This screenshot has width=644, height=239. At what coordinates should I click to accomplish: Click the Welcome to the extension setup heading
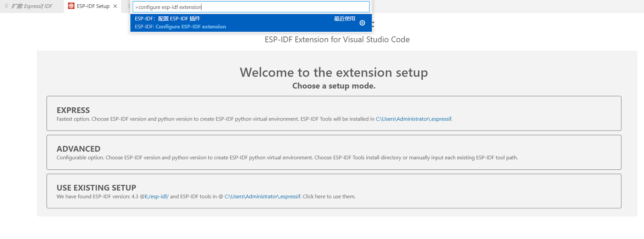click(x=334, y=72)
